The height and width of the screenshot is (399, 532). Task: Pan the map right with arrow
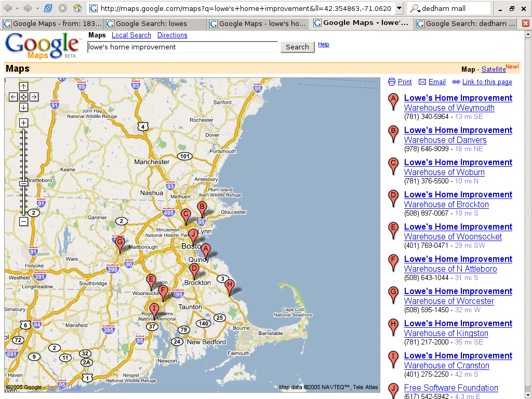pos(34,97)
